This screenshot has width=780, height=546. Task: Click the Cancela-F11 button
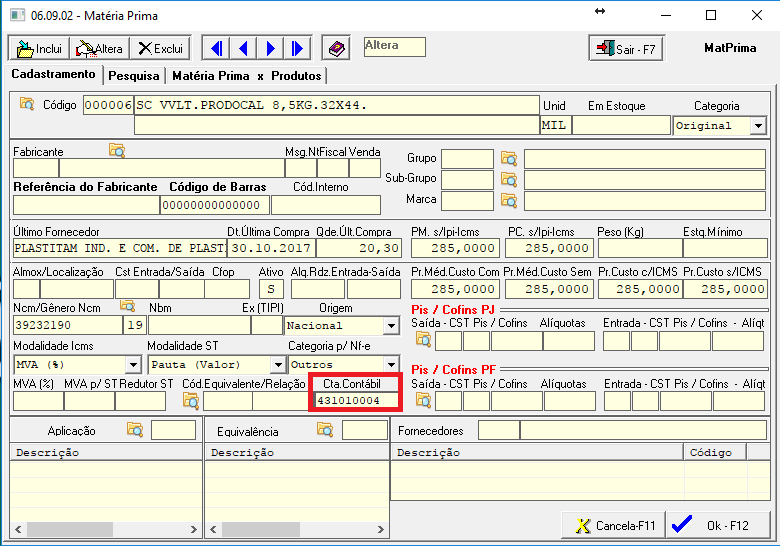pyautogui.click(x=614, y=525)
